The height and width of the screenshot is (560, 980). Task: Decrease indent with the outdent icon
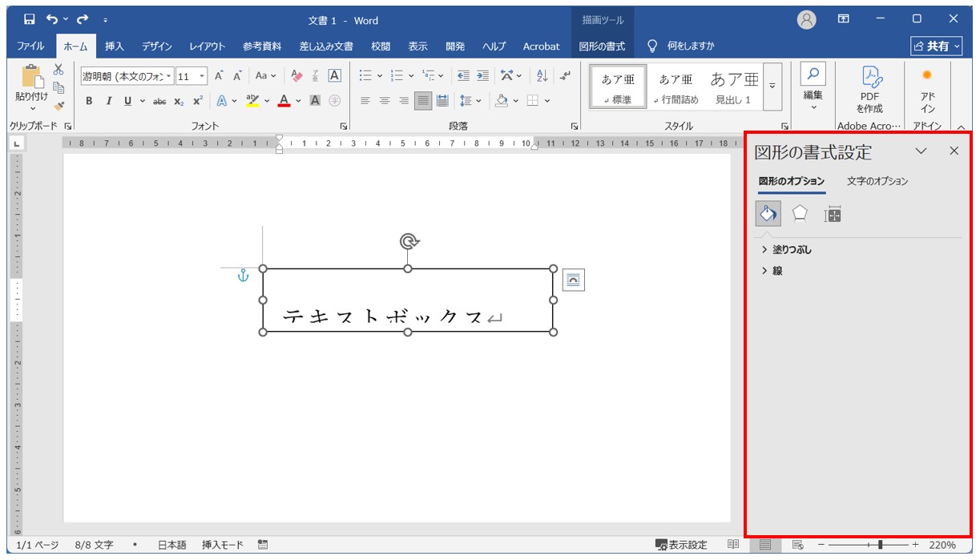point(463,76)
